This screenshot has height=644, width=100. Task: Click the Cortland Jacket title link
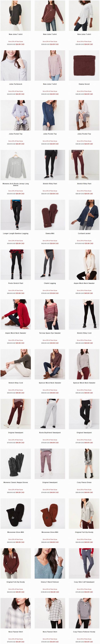(84, 233)
